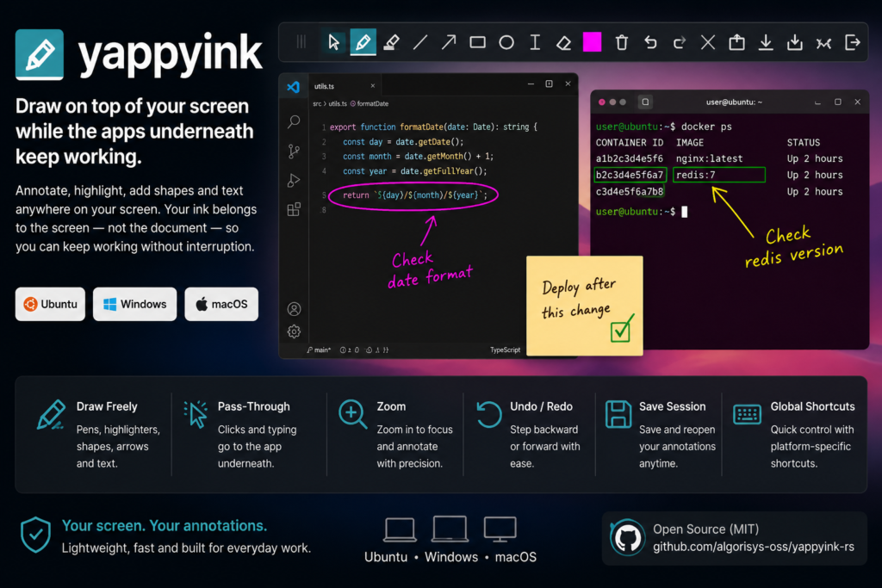Redo the last stroke
This screenshot has width=882, height=588.
[x=680, y=42]
